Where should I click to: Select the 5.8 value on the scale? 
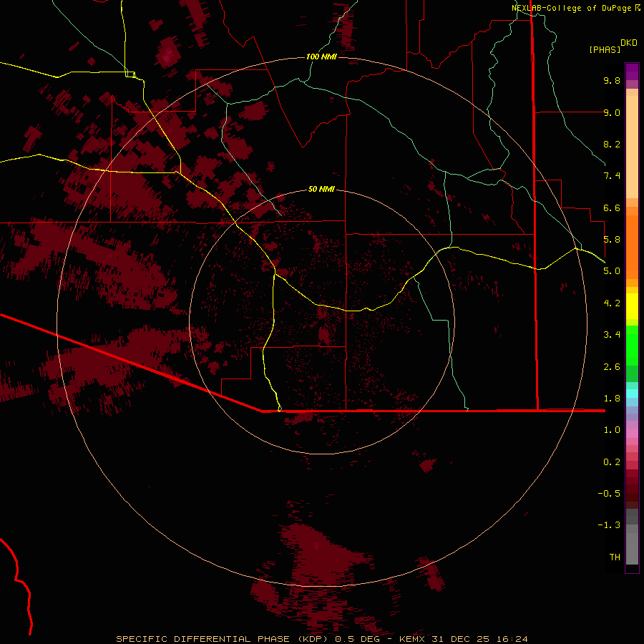pyautogui.click(x=612, y=240)
